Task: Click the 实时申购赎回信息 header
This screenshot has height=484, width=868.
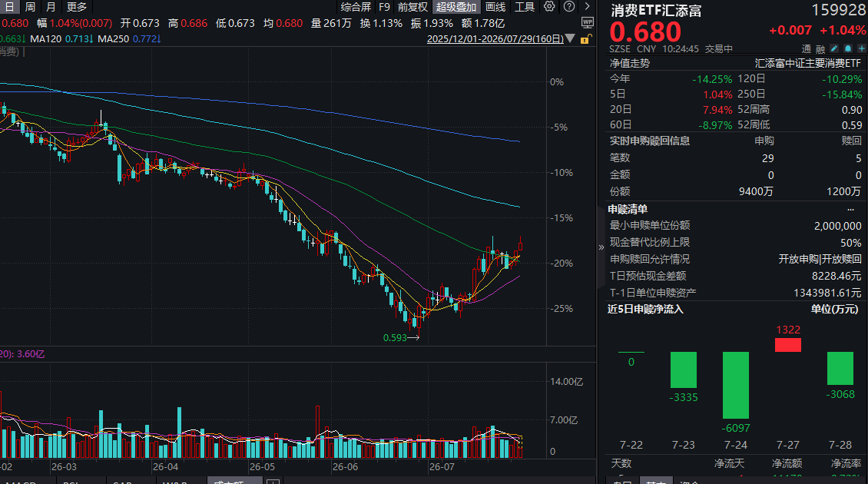Action: [x=649, y=141]
